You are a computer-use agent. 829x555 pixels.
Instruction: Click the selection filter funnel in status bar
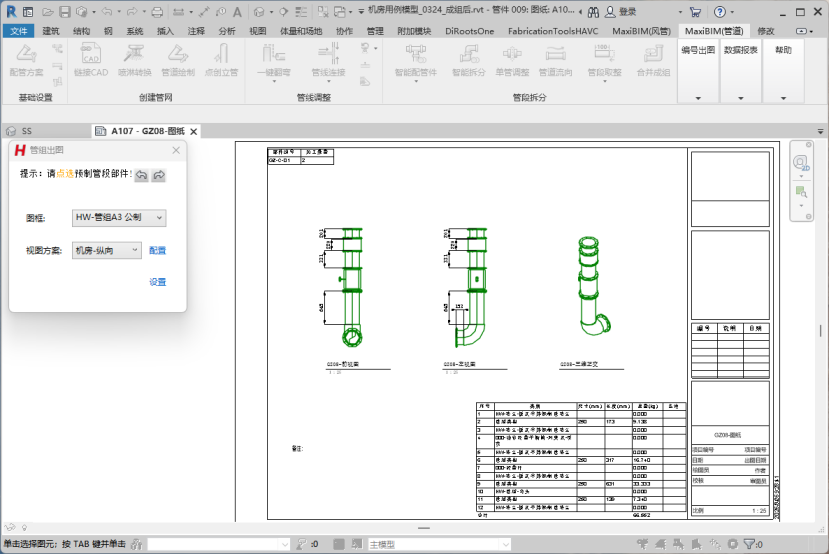(750, 544)
